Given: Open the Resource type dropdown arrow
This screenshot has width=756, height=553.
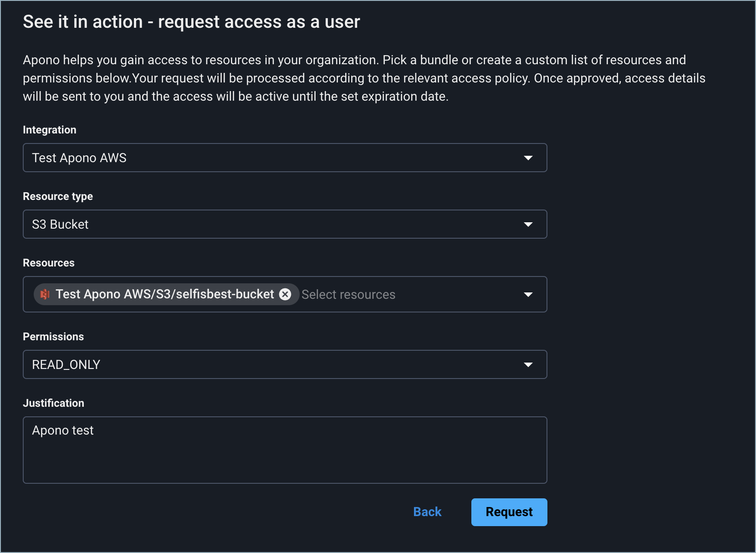Looking at the screenshot, I should point(528,225).
